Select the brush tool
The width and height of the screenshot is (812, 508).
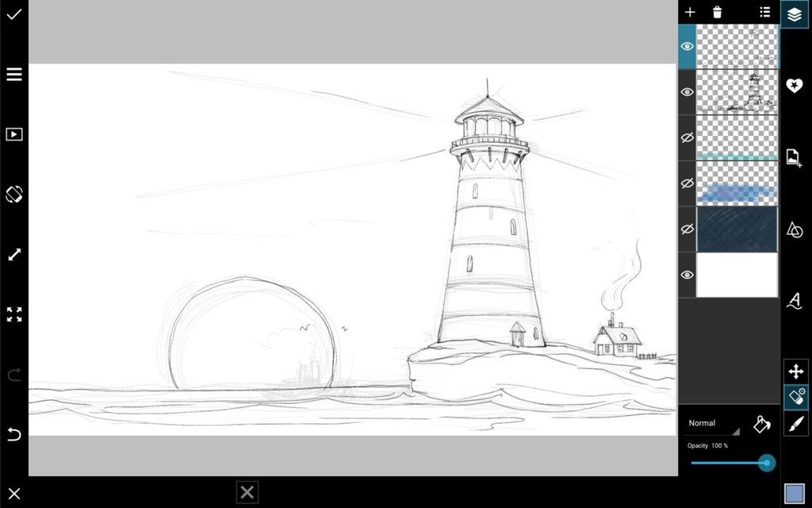coord(796,424)
